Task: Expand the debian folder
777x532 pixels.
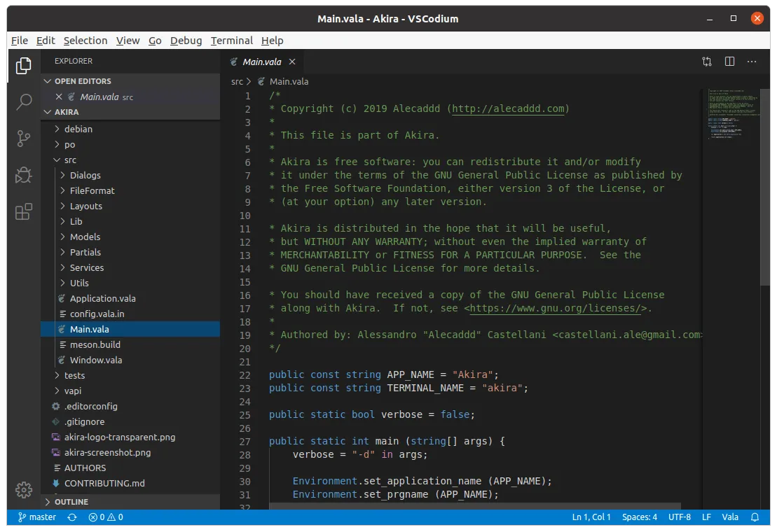Action: 57,129
